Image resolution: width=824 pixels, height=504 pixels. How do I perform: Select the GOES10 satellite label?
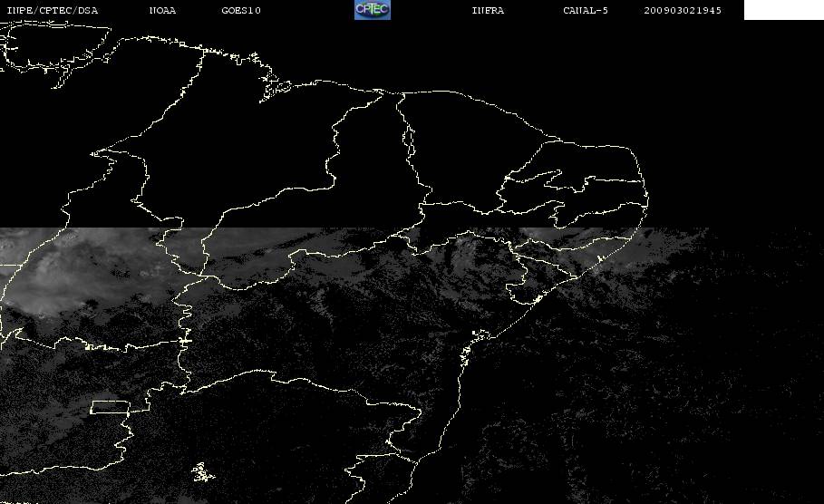click(x=241, y=10)
